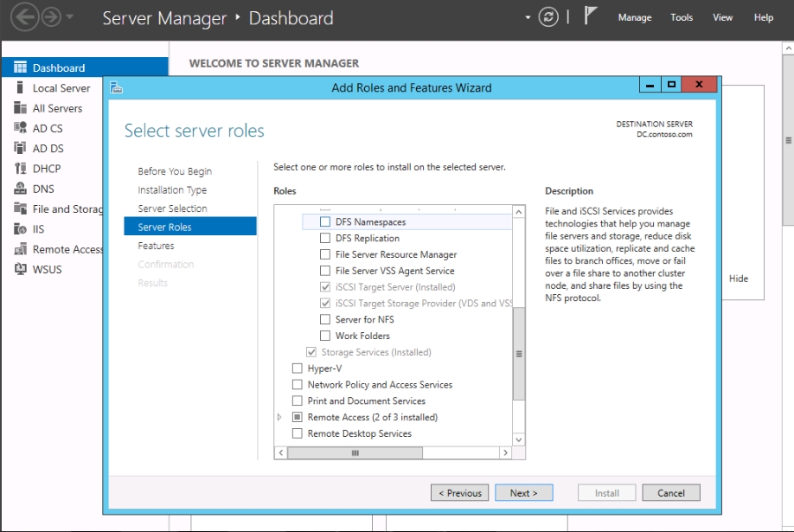This screenshot has height=532, width=794.
Task: Click the Next button
Action: click(x=523, y=493)
